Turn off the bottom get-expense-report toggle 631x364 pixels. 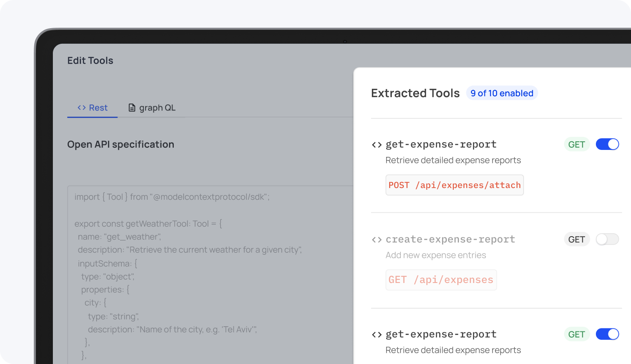pyautogui.click(x=607, y=334)
